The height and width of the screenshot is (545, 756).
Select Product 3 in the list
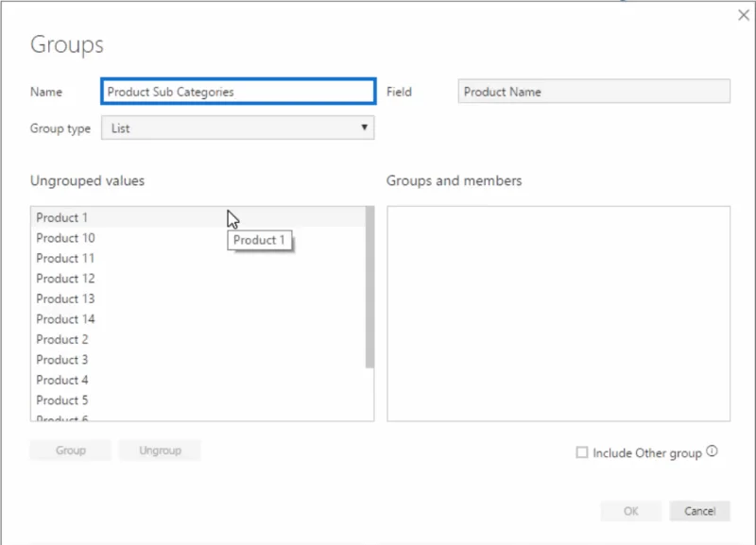198,359
